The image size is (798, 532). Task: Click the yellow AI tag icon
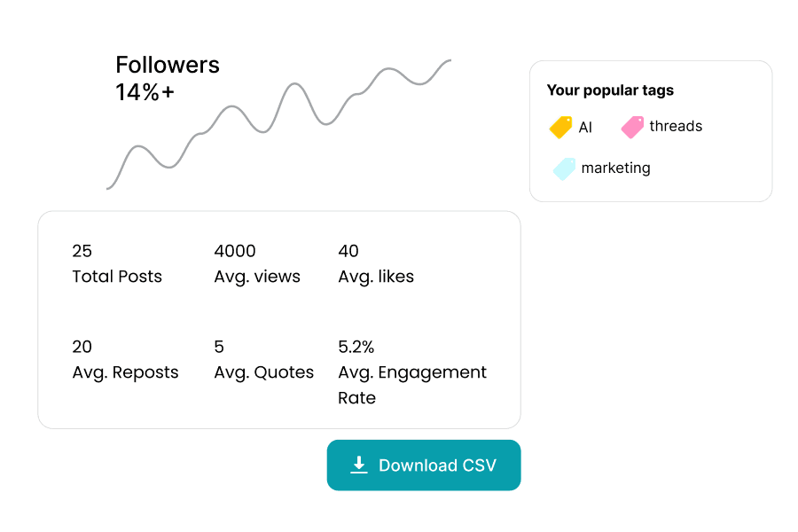[x=561, y=127]
